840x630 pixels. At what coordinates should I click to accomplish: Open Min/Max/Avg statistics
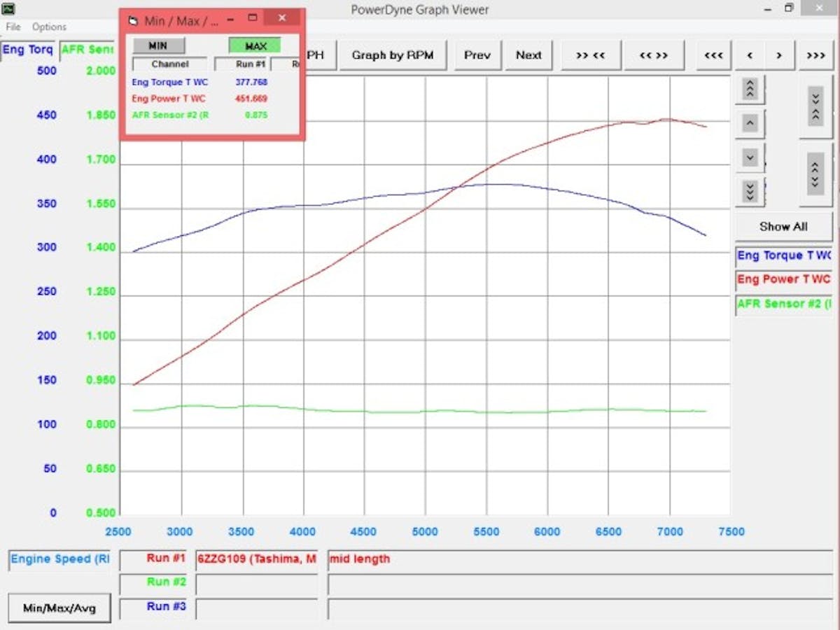[58, 608]
